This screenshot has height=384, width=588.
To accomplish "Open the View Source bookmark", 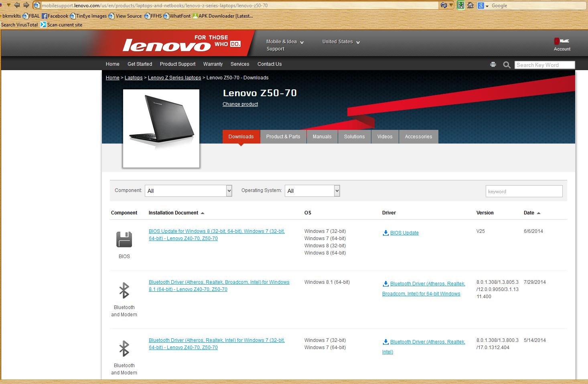I will click(126, 16).
